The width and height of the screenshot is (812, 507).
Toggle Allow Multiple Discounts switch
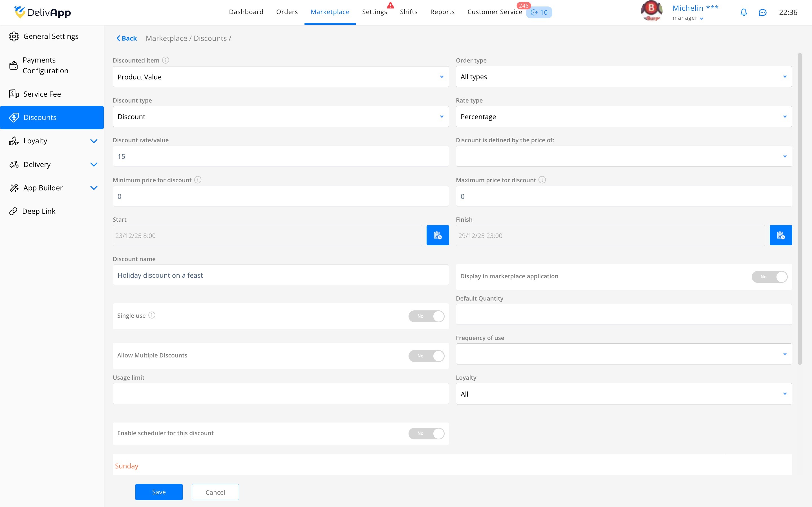[426, 356]
